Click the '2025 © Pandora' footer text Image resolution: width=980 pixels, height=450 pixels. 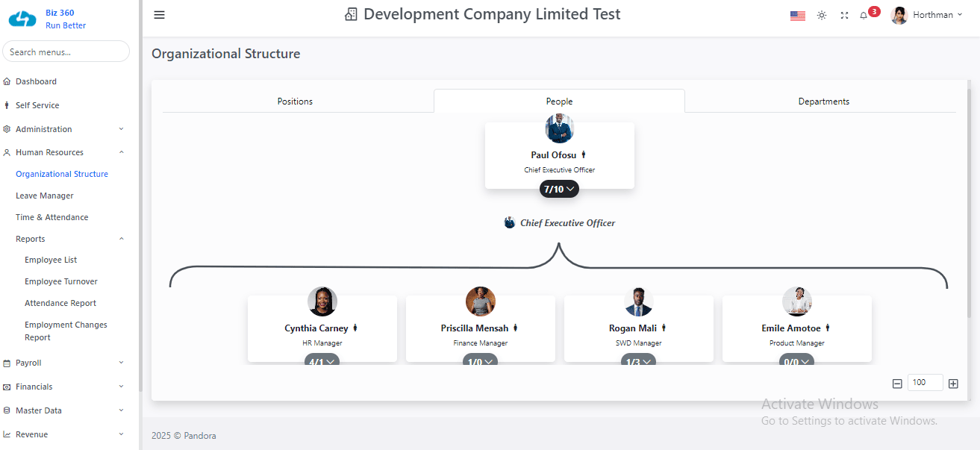click(x=184, y=436)
